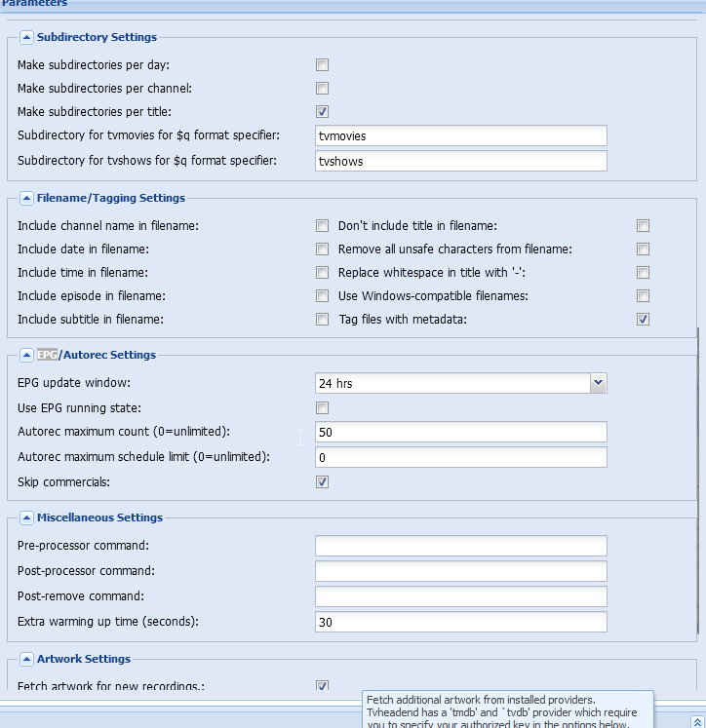The width and height of the screenshot is (706, 728).
Task: Enable Make subdirectories per day
Action: coord(322,64)
